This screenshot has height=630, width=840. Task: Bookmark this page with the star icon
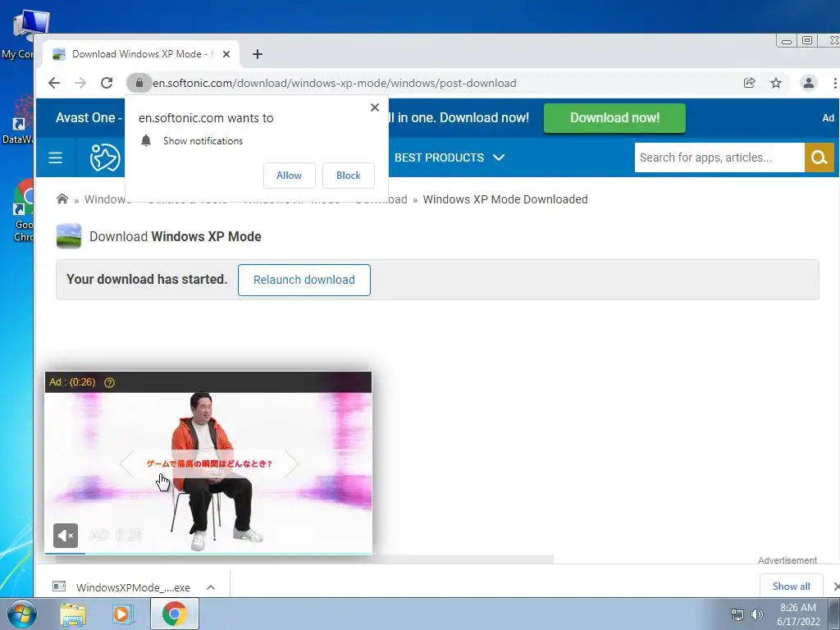point(776,83)
